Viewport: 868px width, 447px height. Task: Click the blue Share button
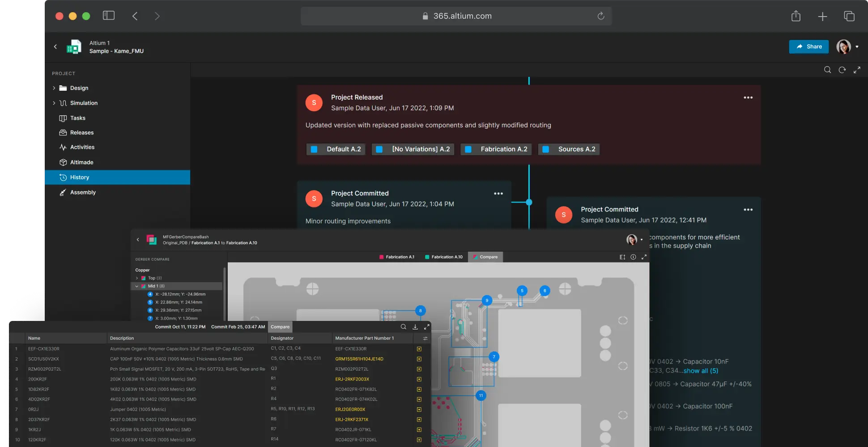coord(808,46)
